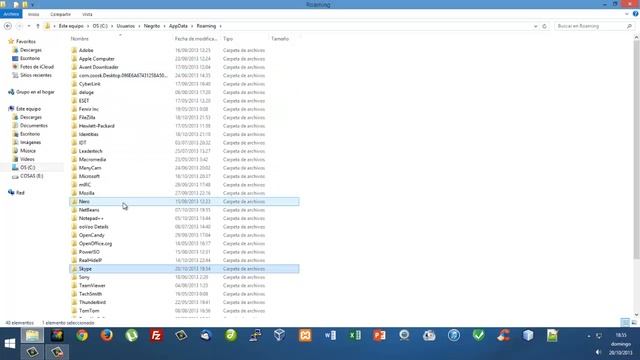The width and height of the screenshot is (640, 360).
Task: Open the Windows Start button
Action: tap(9, 343)
